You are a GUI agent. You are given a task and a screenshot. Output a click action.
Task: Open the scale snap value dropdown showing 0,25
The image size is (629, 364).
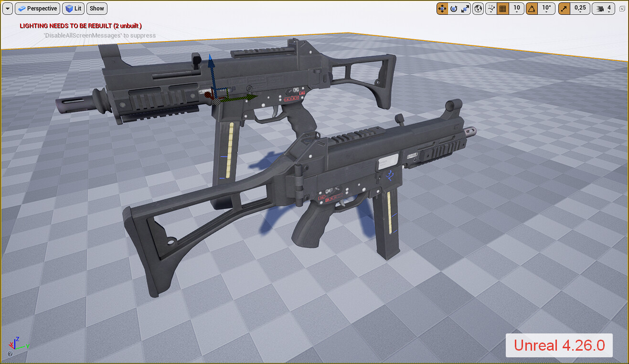click(x=580, y=8)
